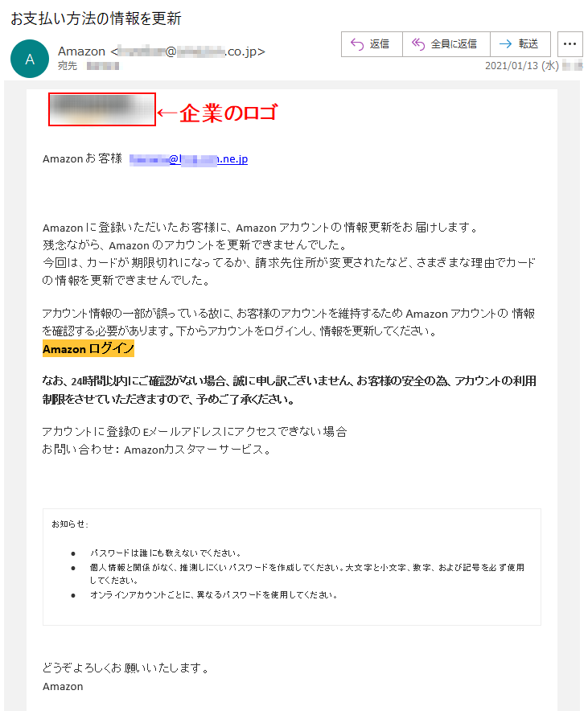The image size is (588, 711).
Task: Click the 宛先 recipient field
Action: point(88,66)
